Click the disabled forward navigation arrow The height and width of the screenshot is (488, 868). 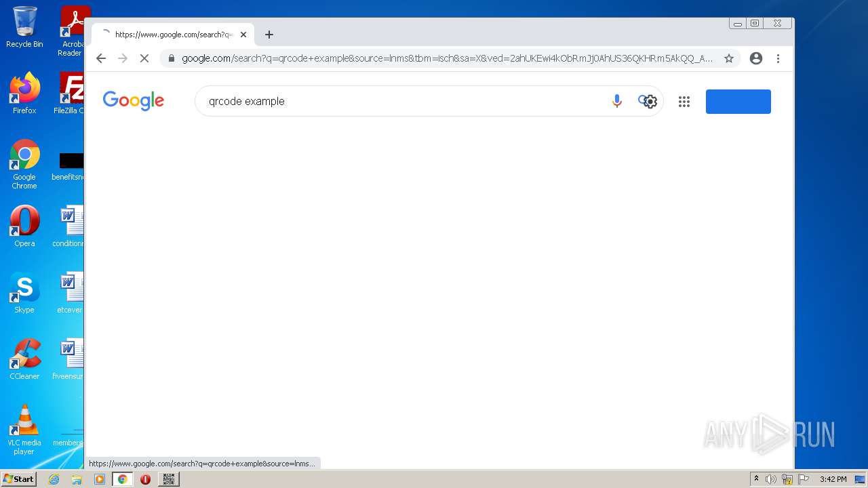tap(123, 58)
